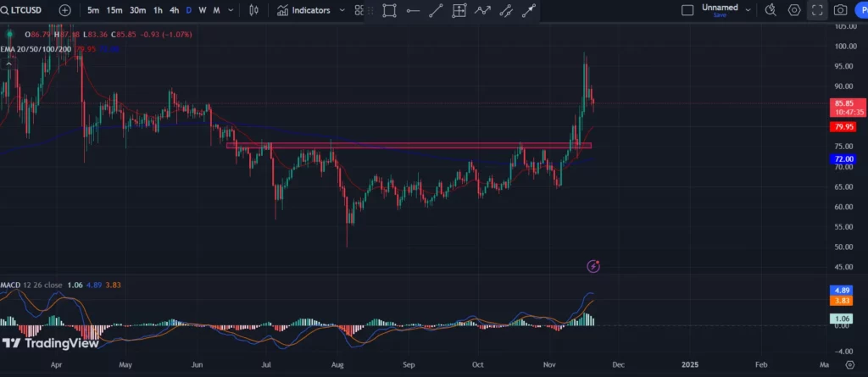
Task: Add a symbol with the plus-circle icon
Action: 64,10
